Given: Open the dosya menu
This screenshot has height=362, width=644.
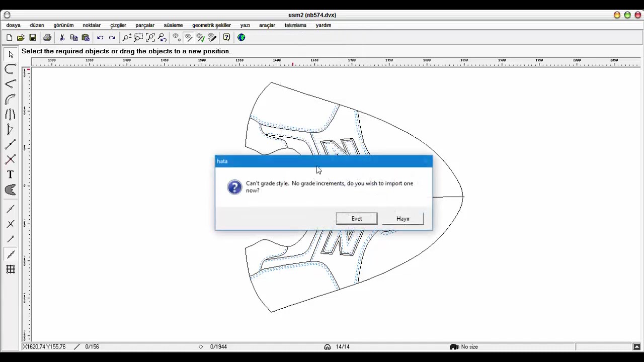Looking at the screenshot, I should click(x=14, y=25).
